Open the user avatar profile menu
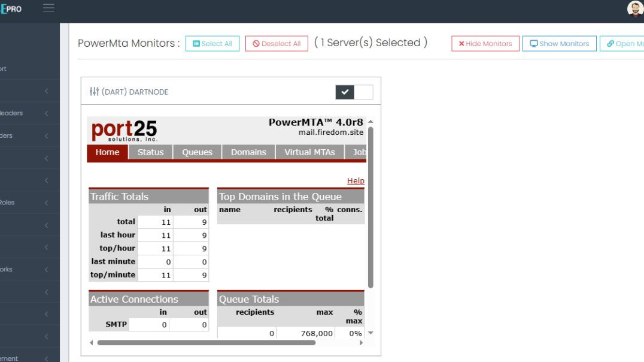644x362 pixels. tap(634, 9)
